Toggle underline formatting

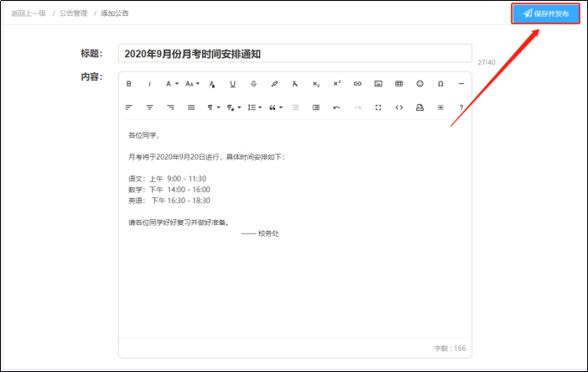pos(232,84)
